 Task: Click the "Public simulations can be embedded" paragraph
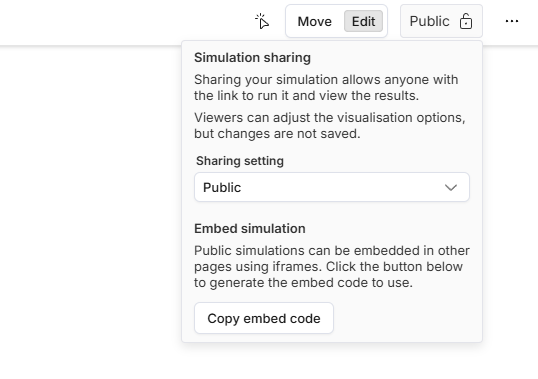click(332, 267)
